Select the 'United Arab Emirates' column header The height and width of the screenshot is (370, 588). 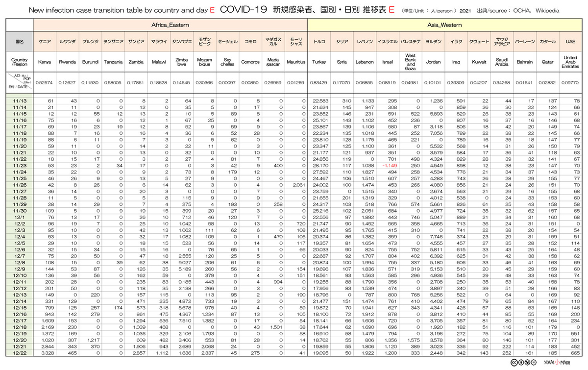[x=570, y=62]
